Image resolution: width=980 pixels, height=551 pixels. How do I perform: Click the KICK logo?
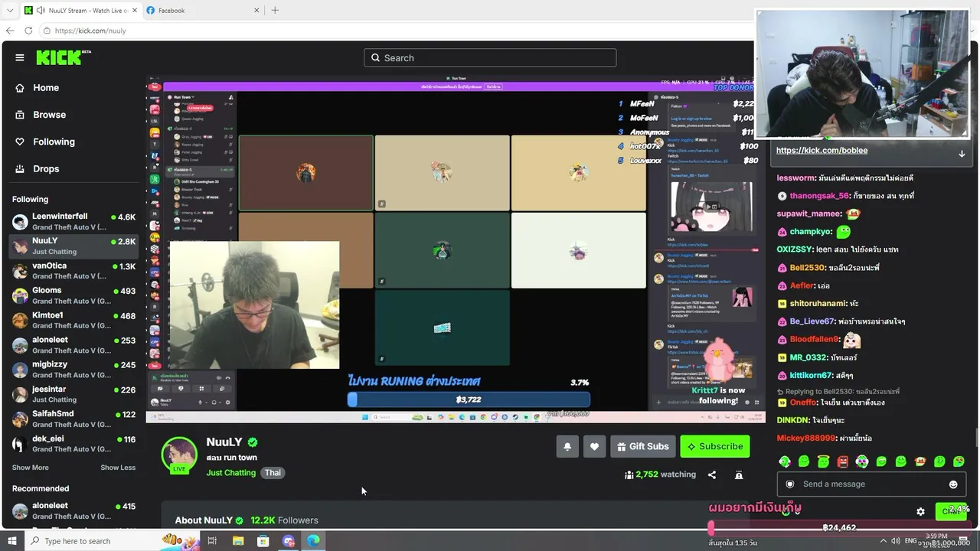coord(63,57)
